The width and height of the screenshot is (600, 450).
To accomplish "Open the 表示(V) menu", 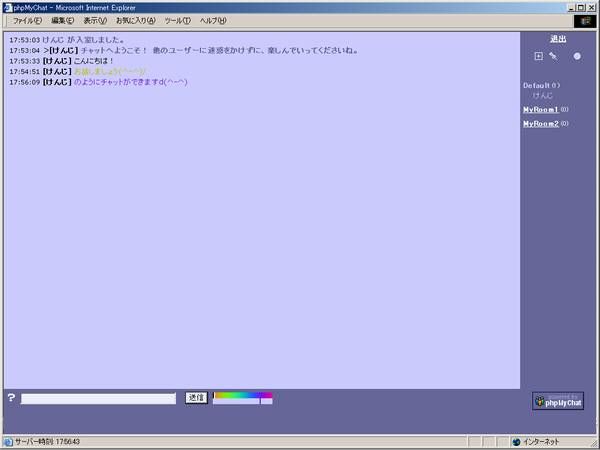I will tap(95, 21).
